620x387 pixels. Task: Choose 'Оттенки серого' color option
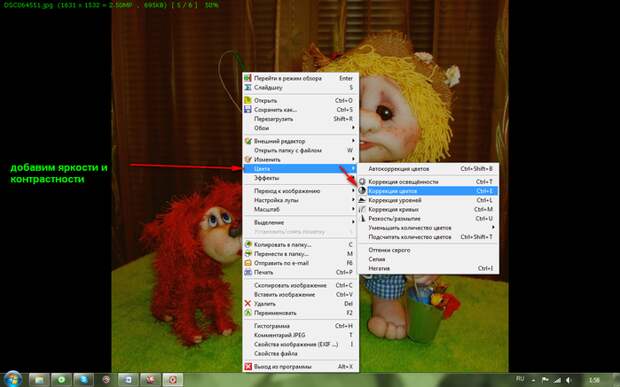[428, 250]
